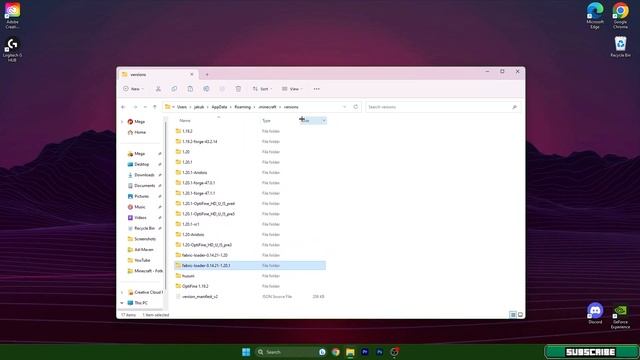This screenshot has height=360, width=640.
Task: Open the Windows Start menu
Action: tap(246, 352)
